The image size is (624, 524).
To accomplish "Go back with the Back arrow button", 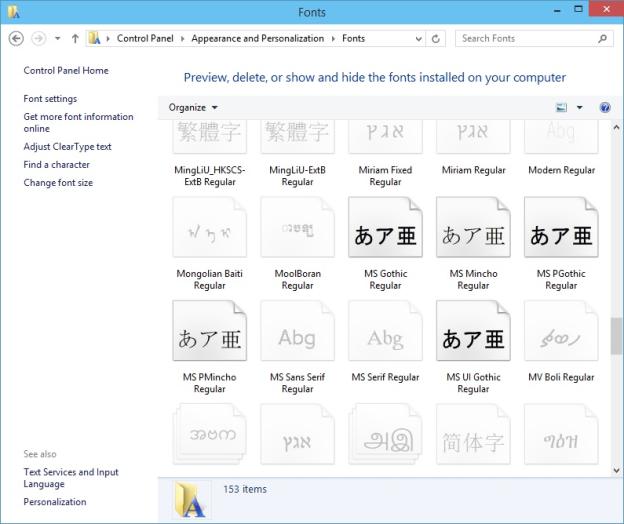I will point(16,39).
